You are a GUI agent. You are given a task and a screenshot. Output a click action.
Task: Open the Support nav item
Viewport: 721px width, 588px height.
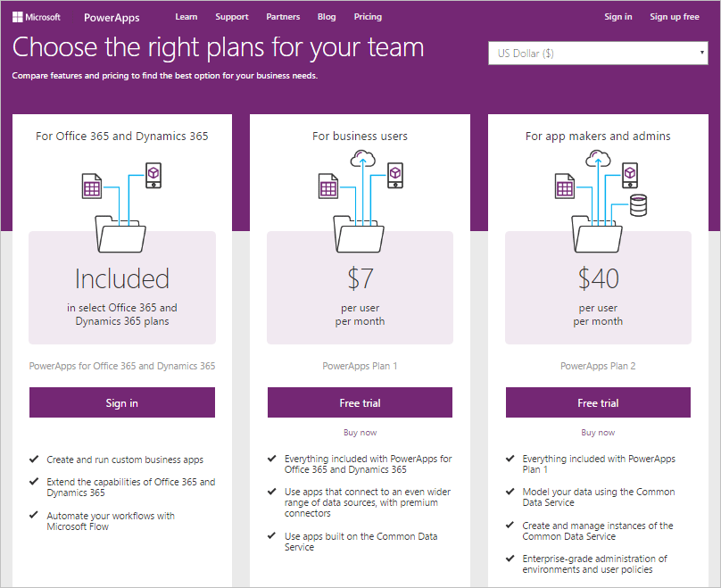pyautogui.click(x=232, y=17)
